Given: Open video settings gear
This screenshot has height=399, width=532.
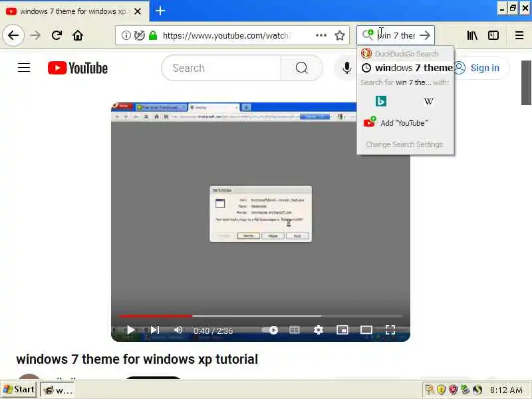Looking at the screenshot, I should (x=319, y=330).
